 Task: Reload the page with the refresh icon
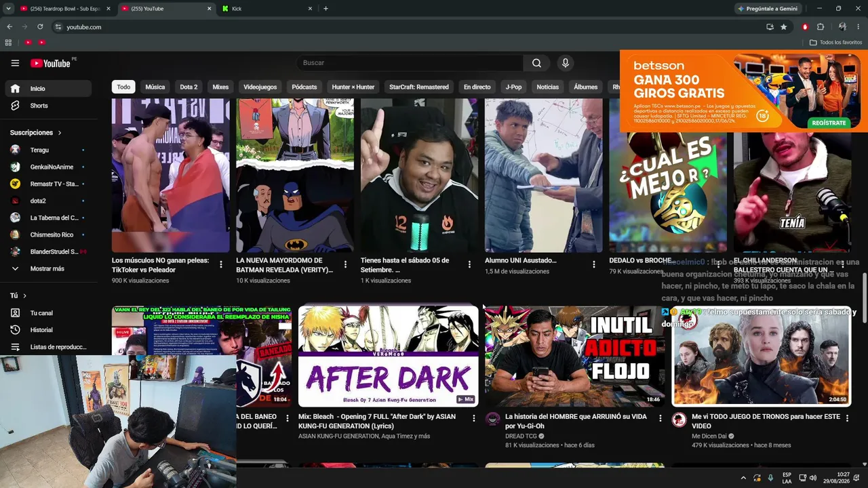coord(40,27)
